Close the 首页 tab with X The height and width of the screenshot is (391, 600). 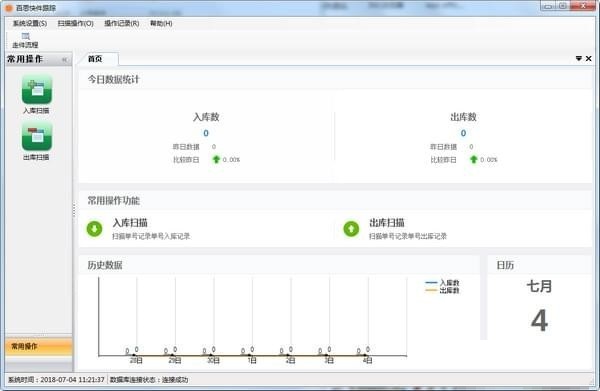589,59
